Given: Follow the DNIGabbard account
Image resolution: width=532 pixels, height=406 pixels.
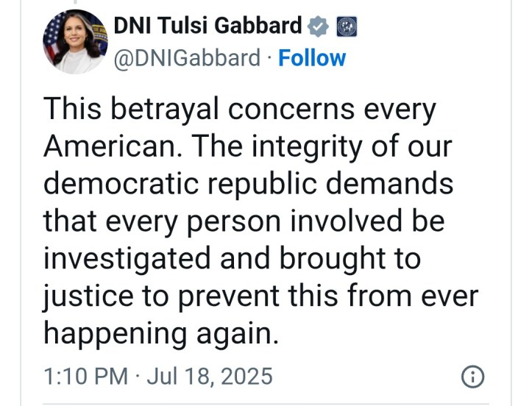Looking at the screenshot, I should point(312,57).
